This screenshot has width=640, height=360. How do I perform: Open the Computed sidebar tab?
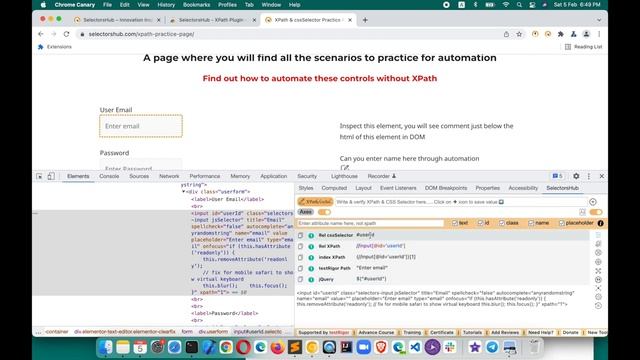[x=334, y=188]
